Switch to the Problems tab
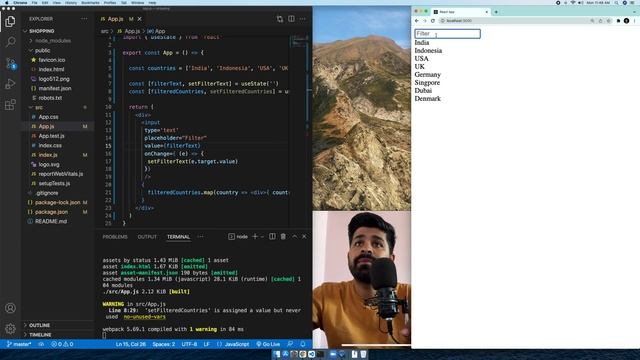Screen dimensions: 640x360 [115, 237]
